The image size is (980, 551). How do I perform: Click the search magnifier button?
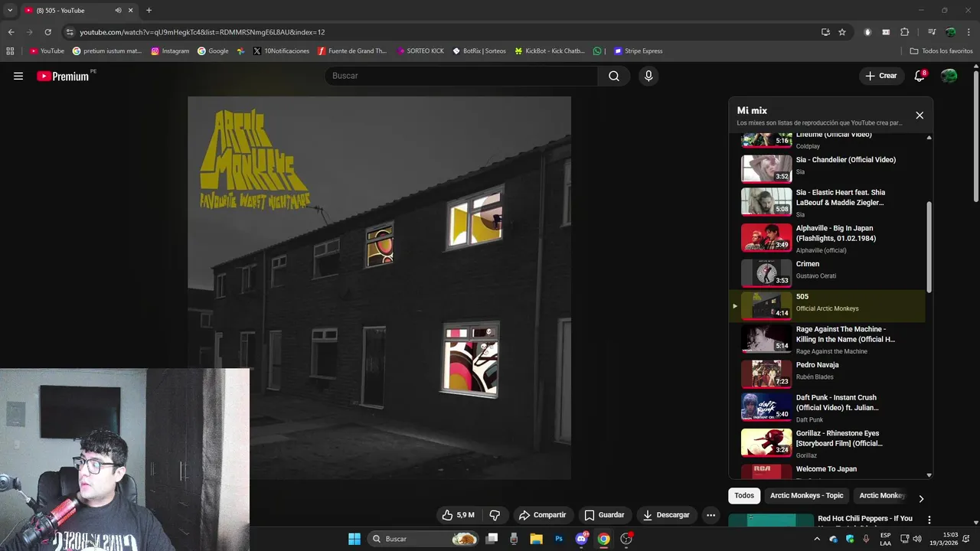[614, 76]
